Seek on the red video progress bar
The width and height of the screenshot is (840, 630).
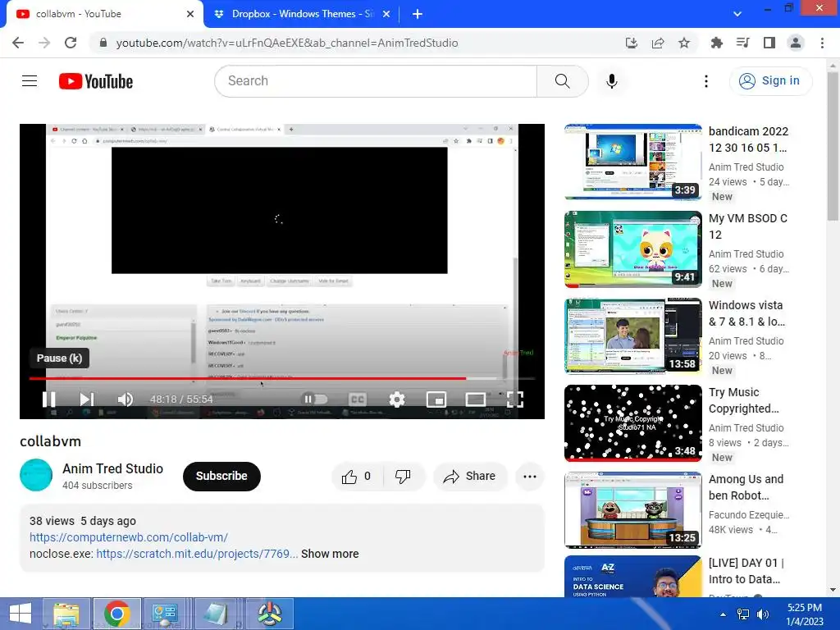click(x=282, y=378)
